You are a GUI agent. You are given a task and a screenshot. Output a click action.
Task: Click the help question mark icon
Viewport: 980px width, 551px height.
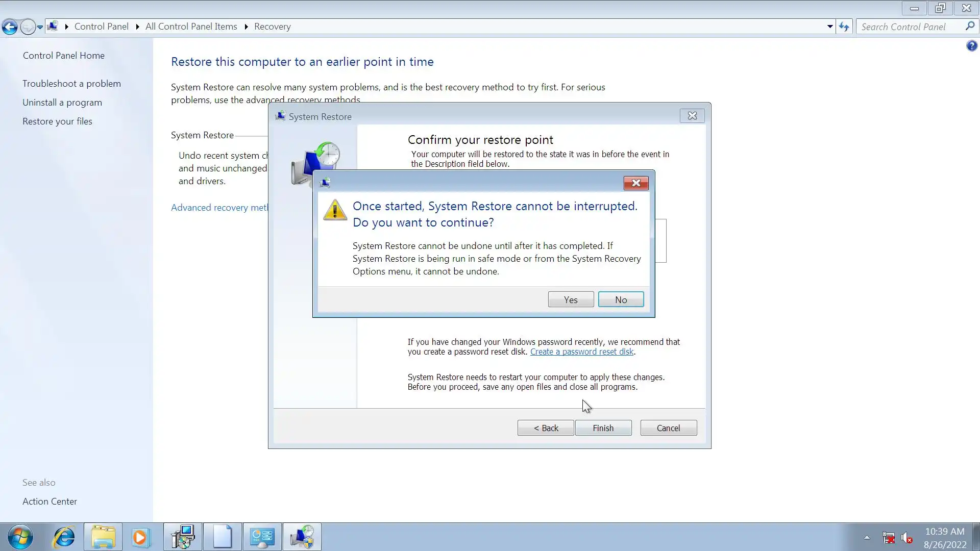coord(971,46)
